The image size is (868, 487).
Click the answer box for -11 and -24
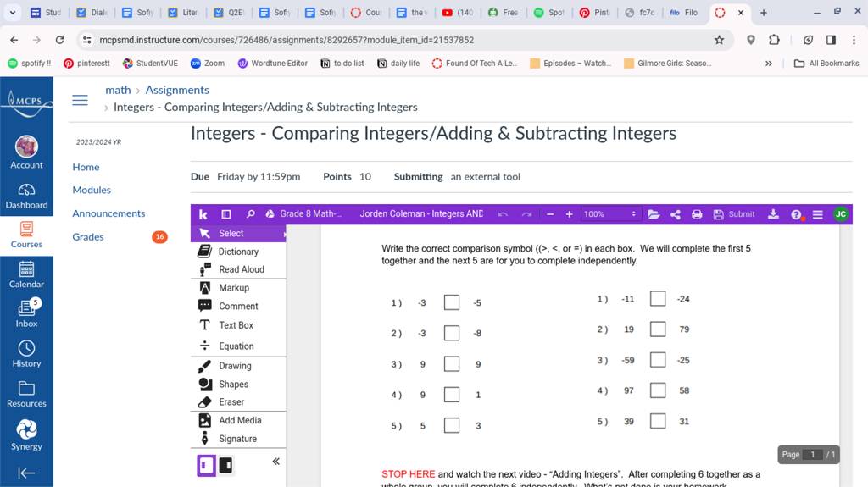point(658,299)
